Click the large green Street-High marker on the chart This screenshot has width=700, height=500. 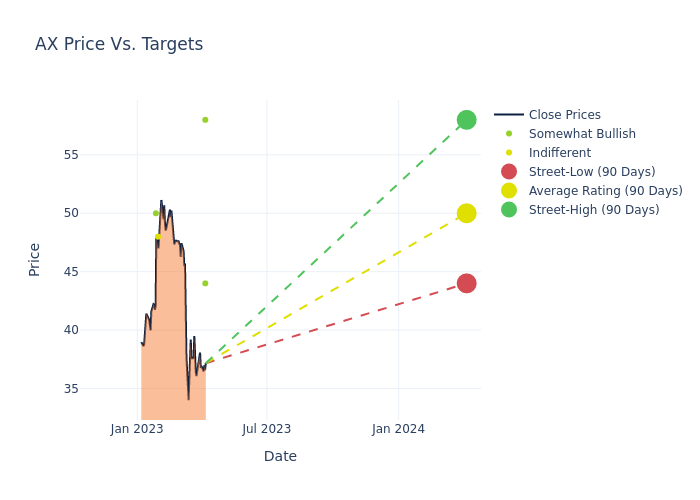click(x=466, y=120)
